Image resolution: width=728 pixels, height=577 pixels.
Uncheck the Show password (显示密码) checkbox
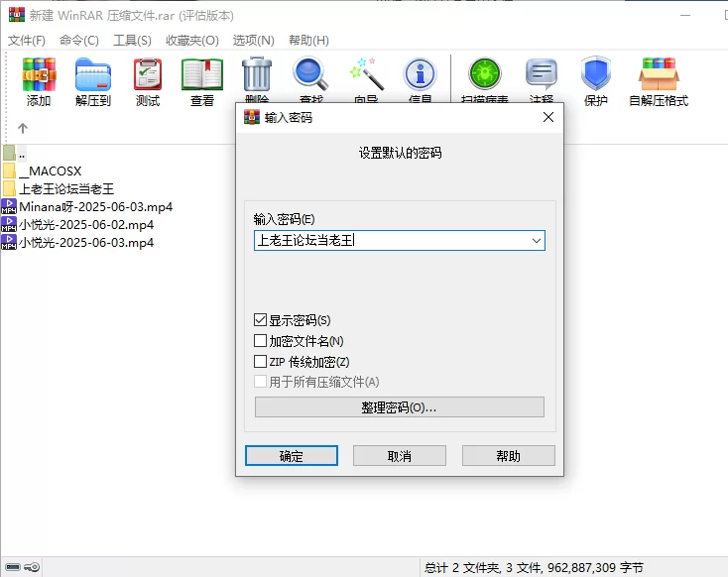point(261,320)
